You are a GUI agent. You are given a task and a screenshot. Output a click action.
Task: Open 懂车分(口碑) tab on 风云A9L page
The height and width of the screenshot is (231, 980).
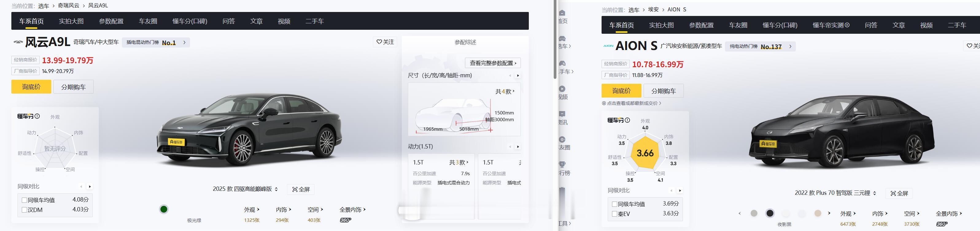[x=190, y=21]
